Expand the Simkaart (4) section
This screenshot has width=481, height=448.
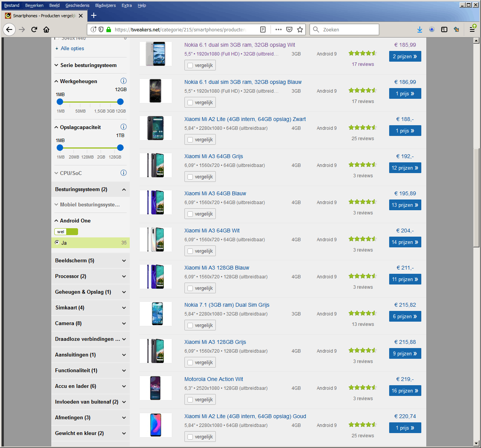click(x=90, y=307)
